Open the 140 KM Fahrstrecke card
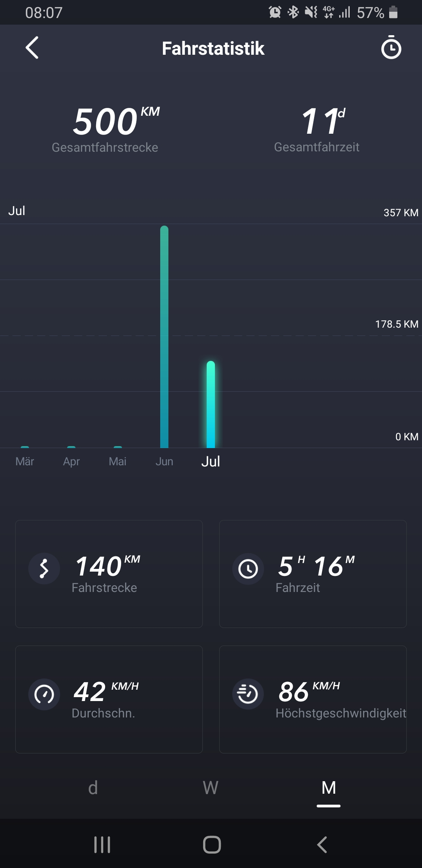The width and height of the screenshot is (422, 868). coord(109,574)
